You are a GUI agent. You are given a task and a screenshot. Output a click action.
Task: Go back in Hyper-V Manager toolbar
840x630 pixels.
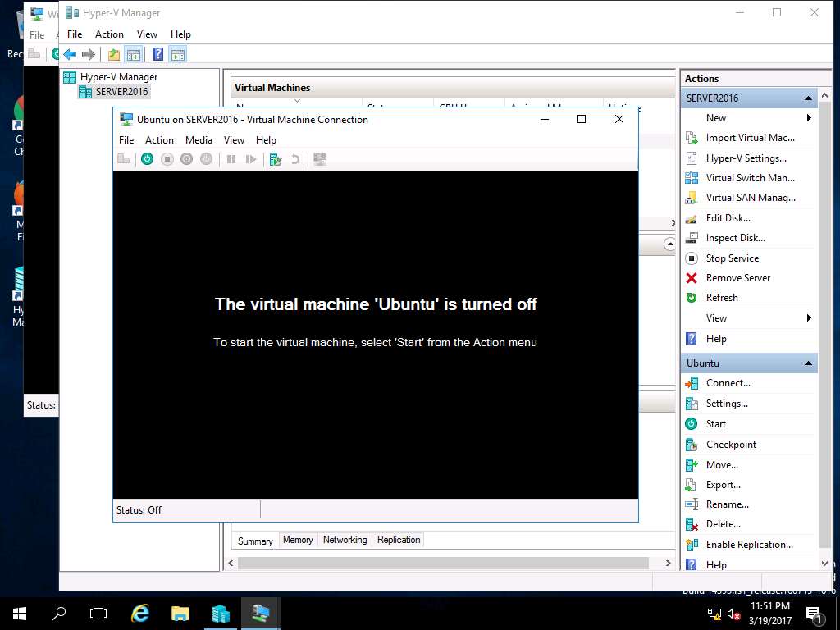coord(70,54)
